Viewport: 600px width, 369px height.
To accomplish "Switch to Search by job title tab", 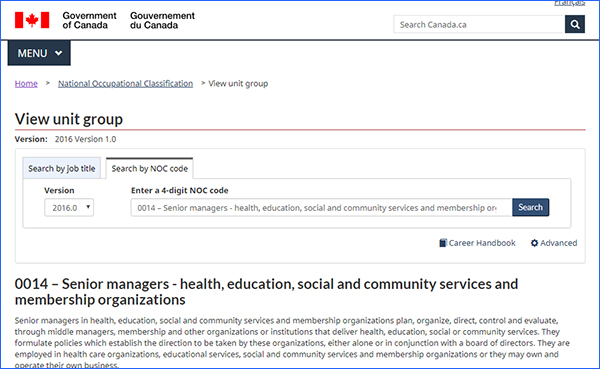I will click(x=62, y=168).
